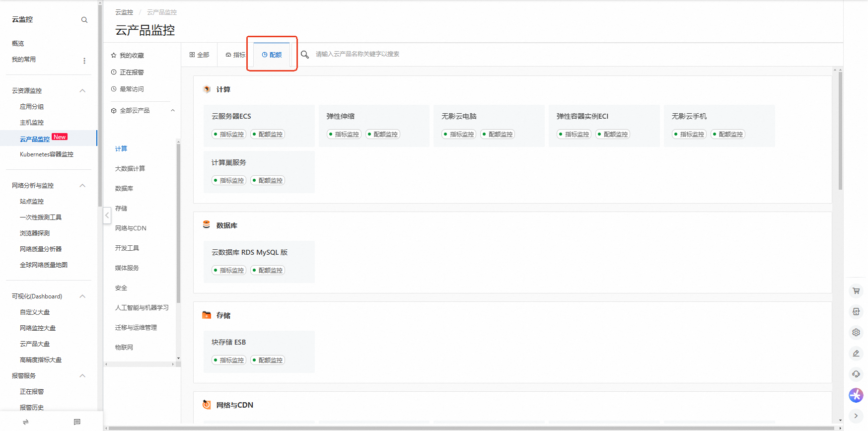Image resolution: width=868 pixels, height=431 pixels.
Task: Select 数据库 category in the list
Action: [x=124, y=189]
